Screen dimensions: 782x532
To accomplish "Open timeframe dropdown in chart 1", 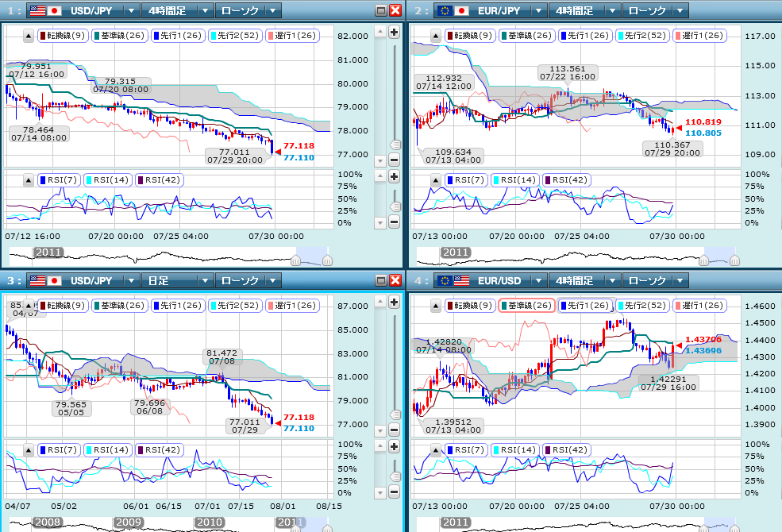I will (205, 10).
